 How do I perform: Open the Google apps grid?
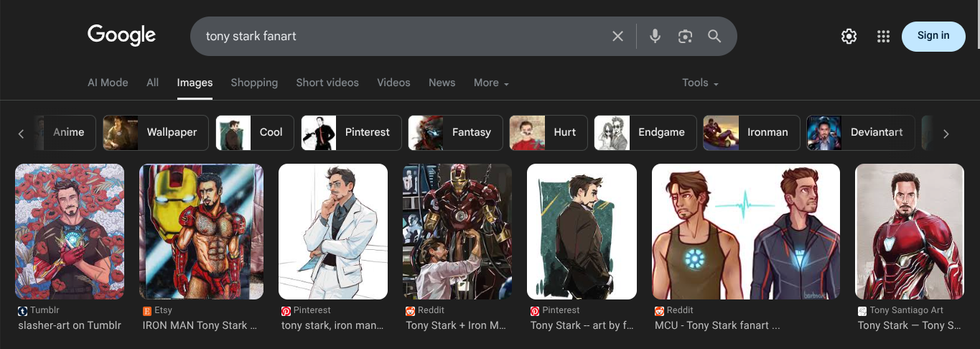[x=883, y=36]
